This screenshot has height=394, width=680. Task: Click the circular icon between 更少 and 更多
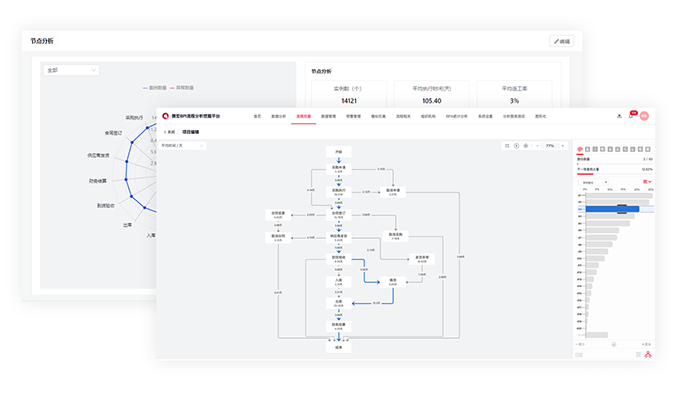tap(614, 344)
